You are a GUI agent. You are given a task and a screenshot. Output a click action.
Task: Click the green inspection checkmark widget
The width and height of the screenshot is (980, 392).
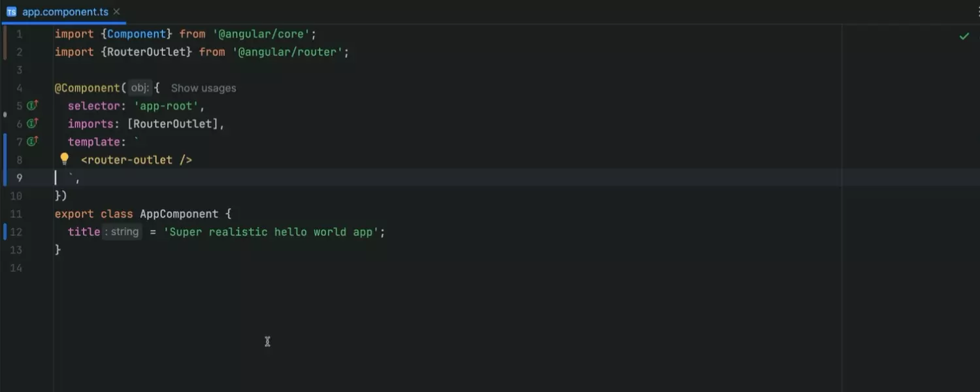pyautogui.click(x=964, y=36)
